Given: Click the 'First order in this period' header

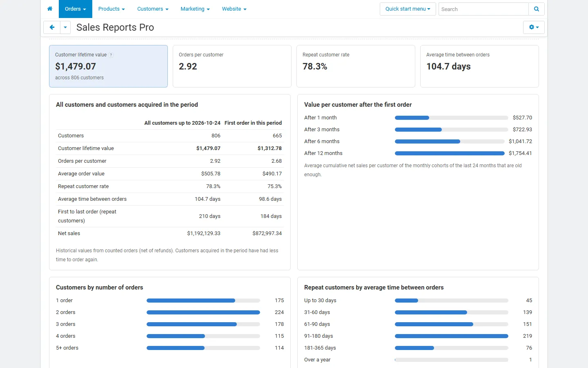Looking at the screenshot, I should point(253,123).
